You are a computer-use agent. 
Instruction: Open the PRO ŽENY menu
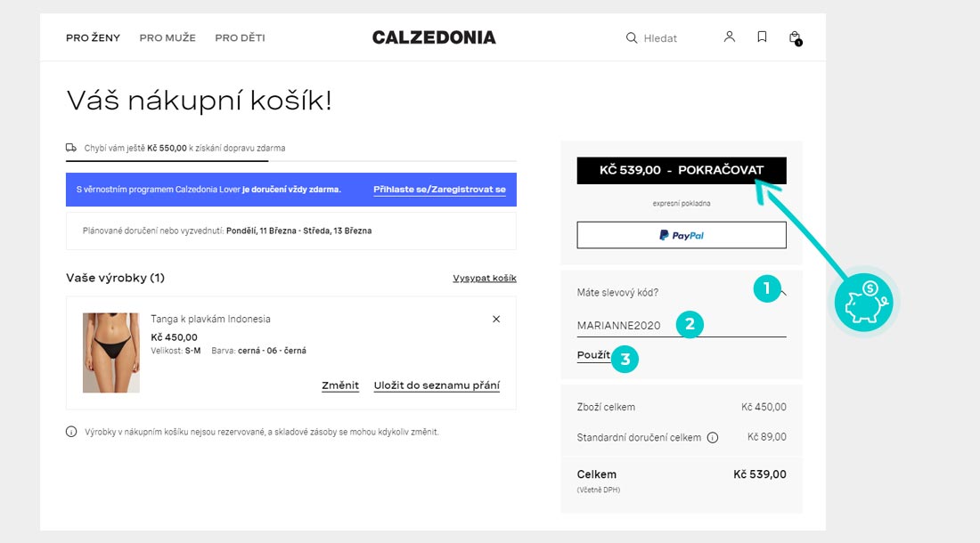click(x=93, y=38)
